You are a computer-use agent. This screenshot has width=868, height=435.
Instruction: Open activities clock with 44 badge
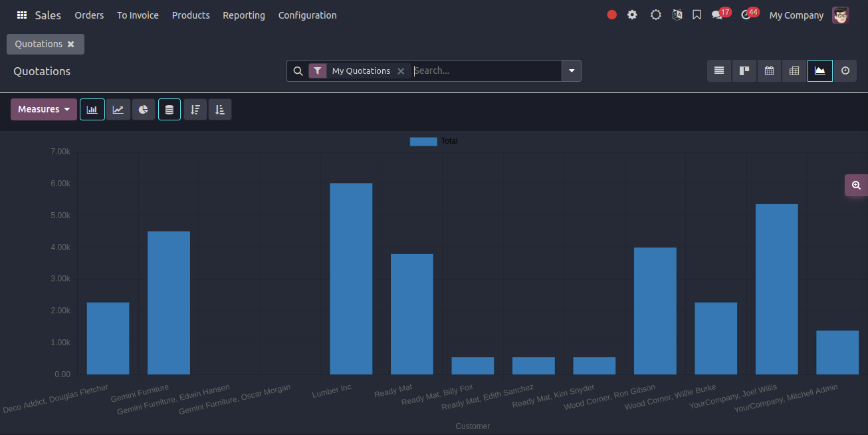point(750,14)
